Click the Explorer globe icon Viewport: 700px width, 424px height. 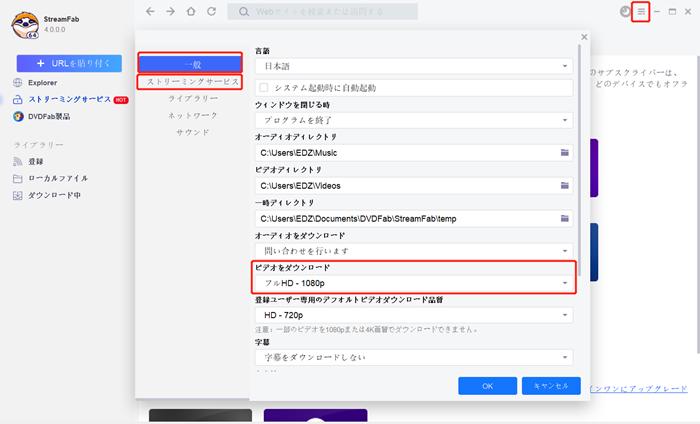pyautogui.click(x=18, y=83)
